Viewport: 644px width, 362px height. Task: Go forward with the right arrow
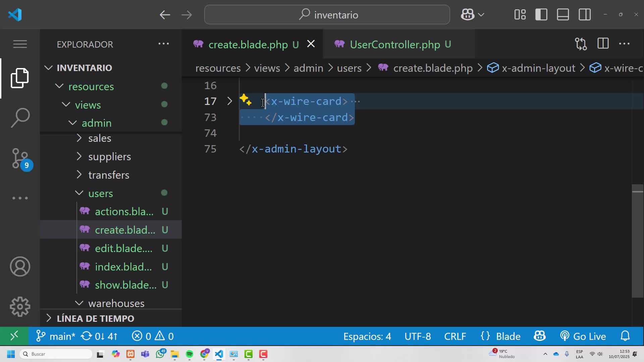[186, 15]
